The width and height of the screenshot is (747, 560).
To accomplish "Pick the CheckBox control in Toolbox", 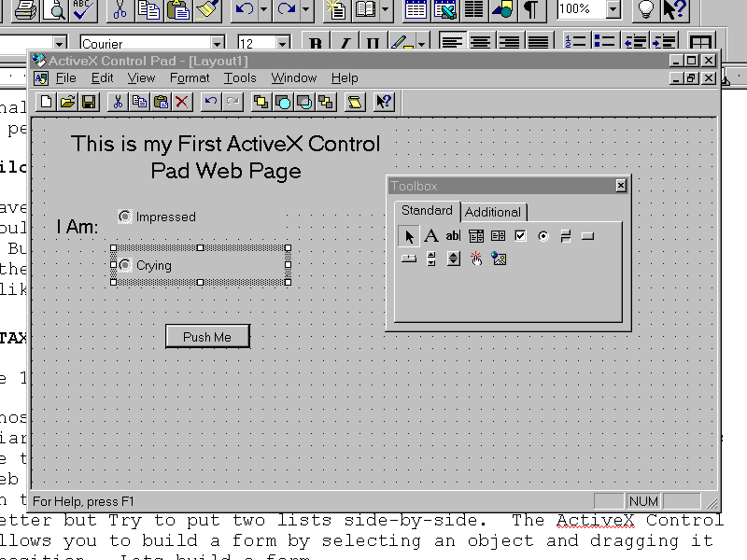I will [x=520, y=236].
